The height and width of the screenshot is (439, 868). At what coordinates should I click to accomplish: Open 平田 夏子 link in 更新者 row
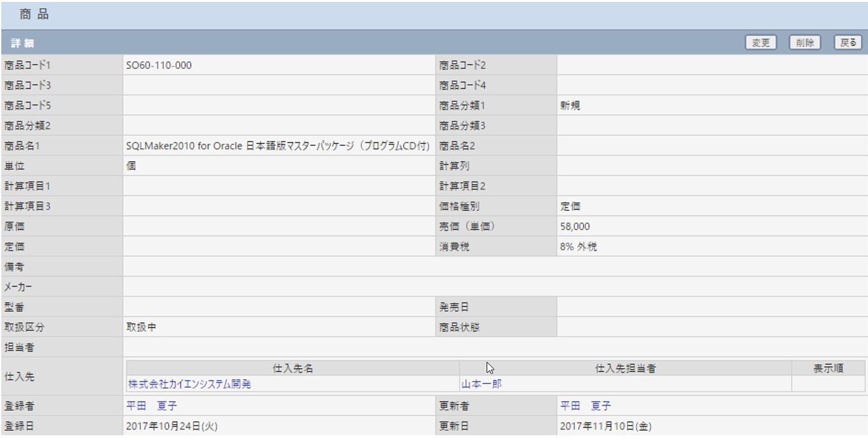coord(585,406)
